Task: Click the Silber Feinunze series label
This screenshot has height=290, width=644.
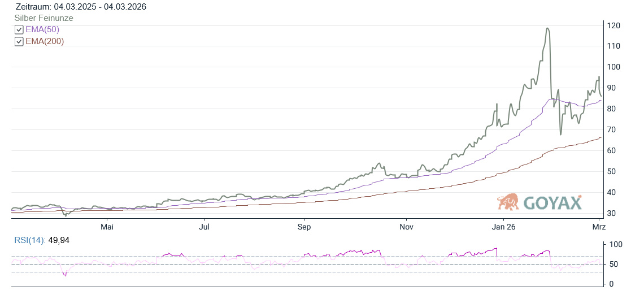Action: (x=43, y=18)
